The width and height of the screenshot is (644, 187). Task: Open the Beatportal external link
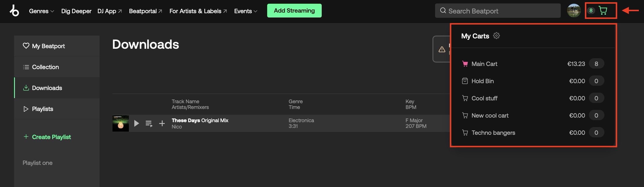coord(146,11)
